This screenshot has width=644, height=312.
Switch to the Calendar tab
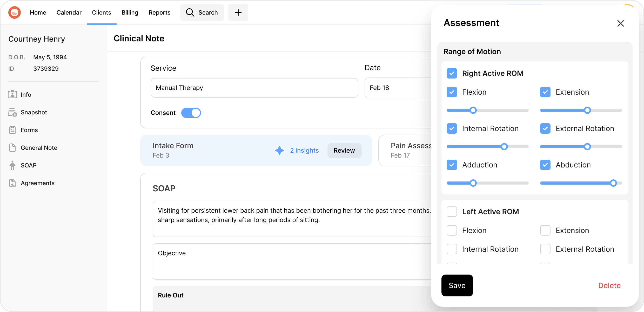[69, 12]
